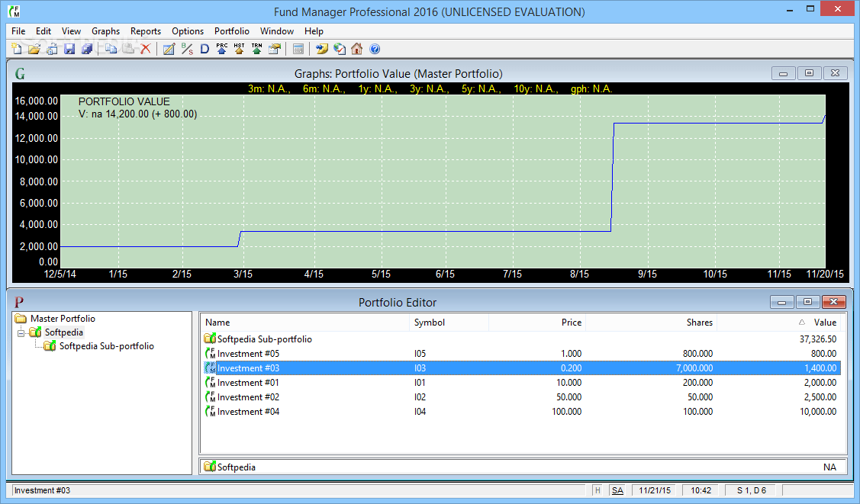Click the S 1, D 6 status field

point(752,490)
